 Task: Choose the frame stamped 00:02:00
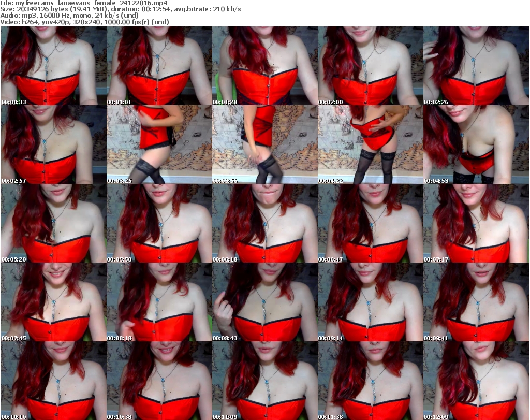371,66
